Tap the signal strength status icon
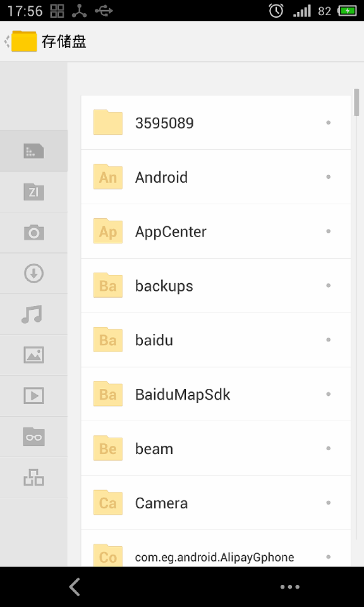Screen dimensions: 364x607 tap(301, 11)
